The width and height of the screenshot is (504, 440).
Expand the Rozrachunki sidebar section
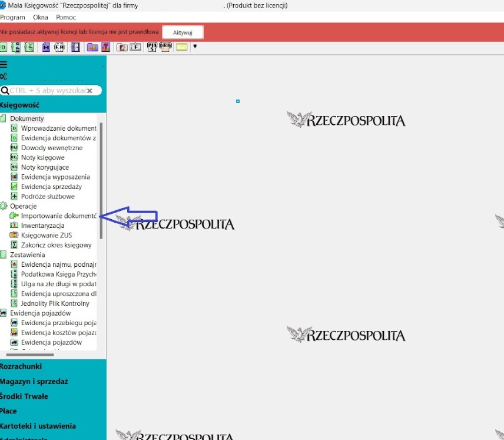pyautogui.click(x=21, y=366)
